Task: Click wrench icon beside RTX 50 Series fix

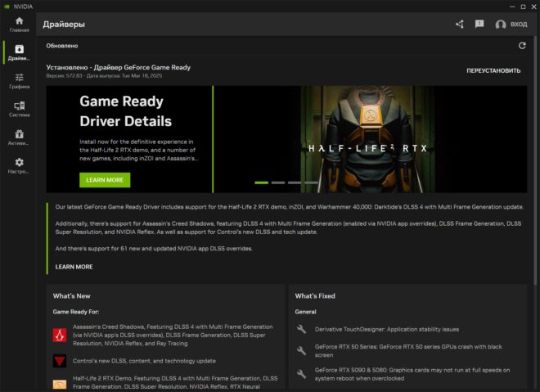Action: tap(301, 350)
